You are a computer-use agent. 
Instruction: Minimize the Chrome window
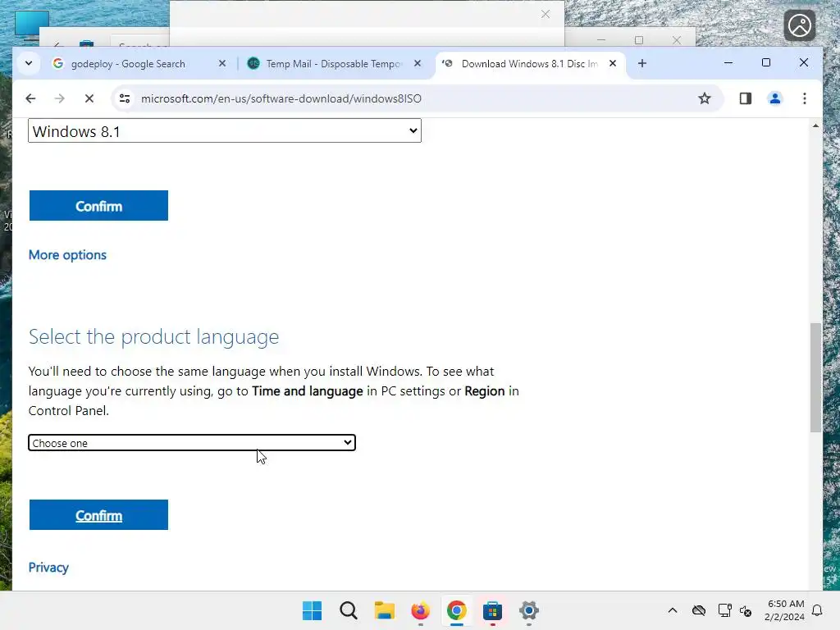click(728, 62)
